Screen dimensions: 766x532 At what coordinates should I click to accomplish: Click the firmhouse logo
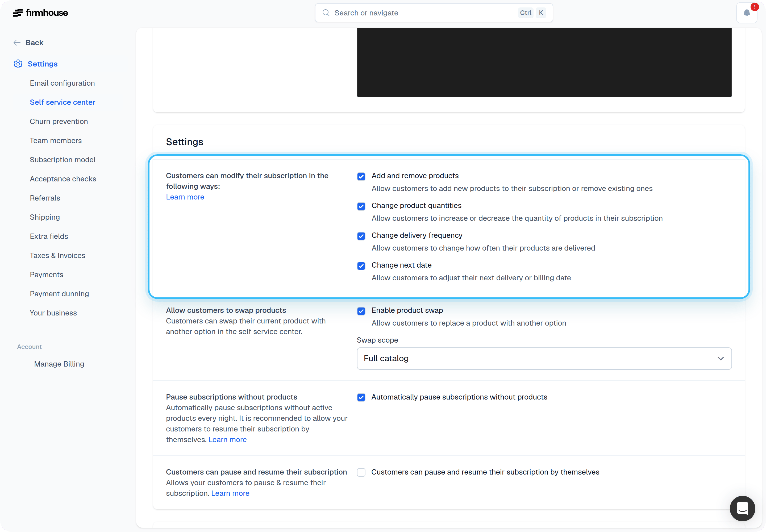point(40,13)
